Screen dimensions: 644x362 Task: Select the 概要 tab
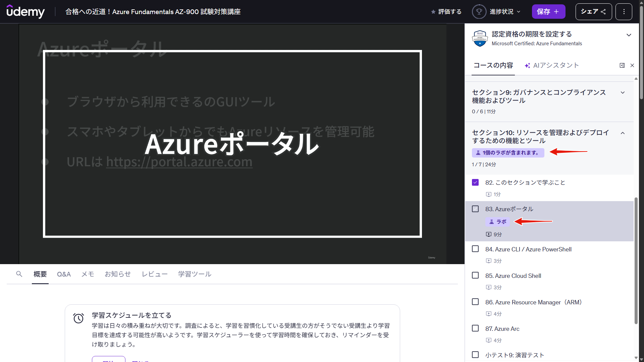point(40,274)
